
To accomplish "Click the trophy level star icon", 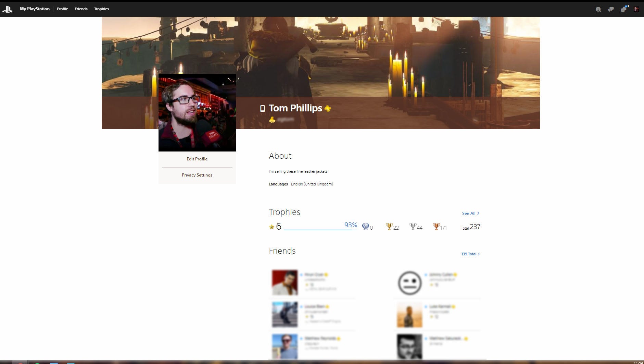I will pyautogui.click(x=272, y=227).
